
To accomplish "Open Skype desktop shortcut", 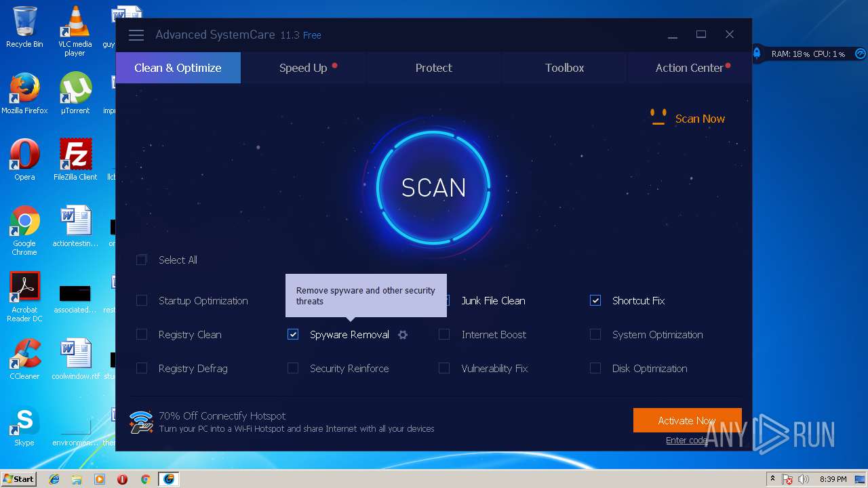I will (x=24, y=426).
